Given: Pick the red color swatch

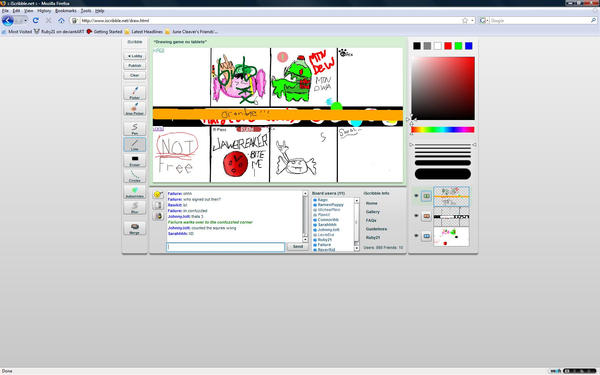Looking at the screenshot, I should coord(448,46).
